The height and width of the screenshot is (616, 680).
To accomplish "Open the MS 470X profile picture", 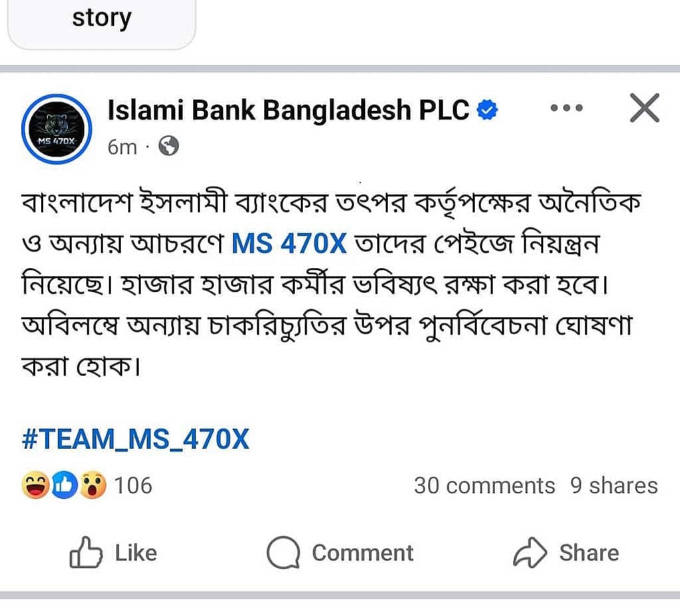I will 56,129.
